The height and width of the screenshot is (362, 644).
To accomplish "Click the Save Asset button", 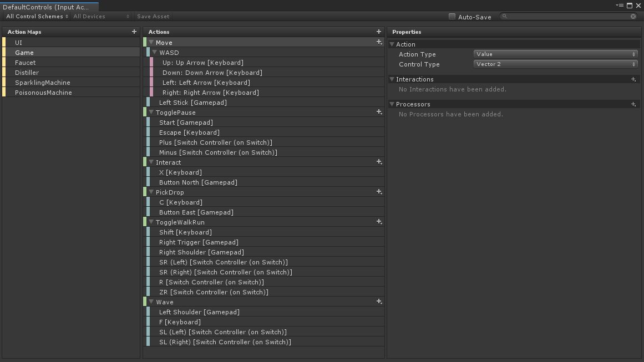I will point(153,17).
